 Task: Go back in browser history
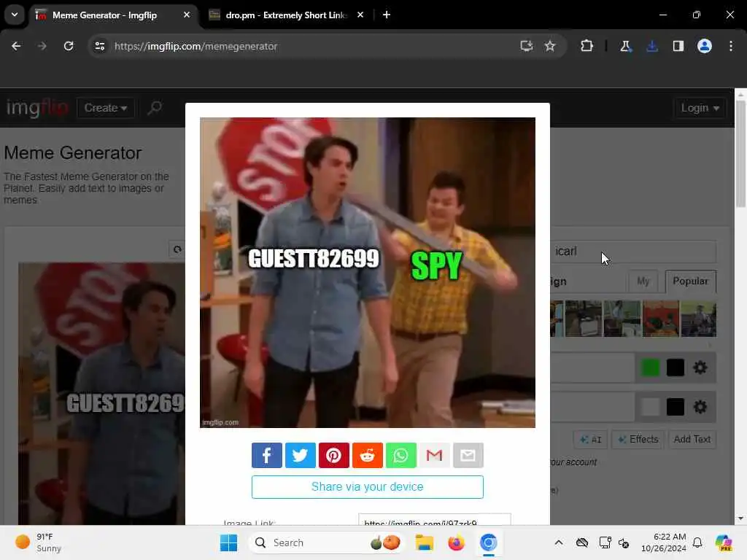pos(16,46)
